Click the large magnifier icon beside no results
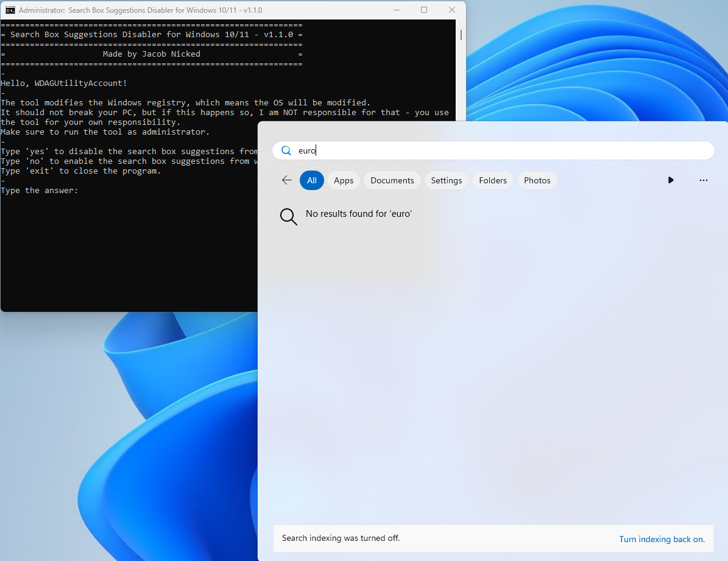This screenshot has height=561, width=728. [x=288, y=216]
